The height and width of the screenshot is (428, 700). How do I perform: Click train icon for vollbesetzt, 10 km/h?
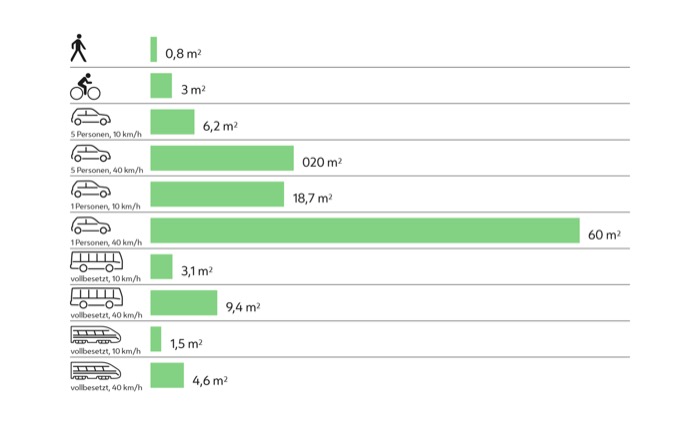(96, 335)
